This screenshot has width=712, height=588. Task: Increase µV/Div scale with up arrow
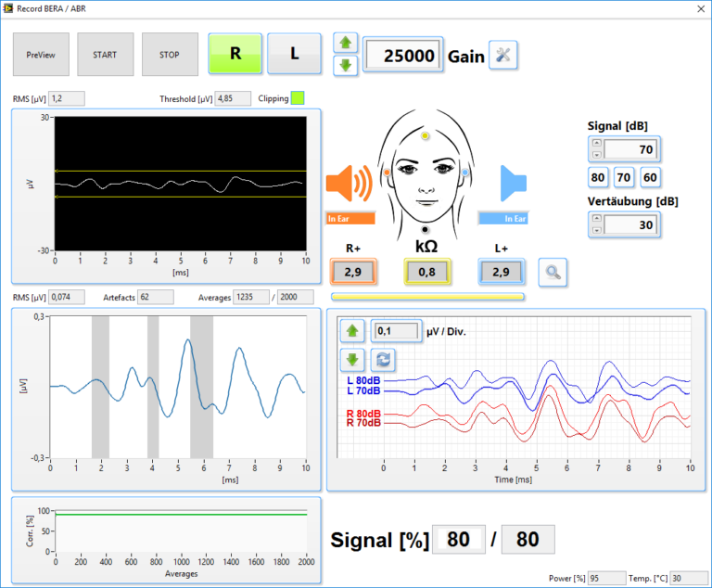point(352,331)
